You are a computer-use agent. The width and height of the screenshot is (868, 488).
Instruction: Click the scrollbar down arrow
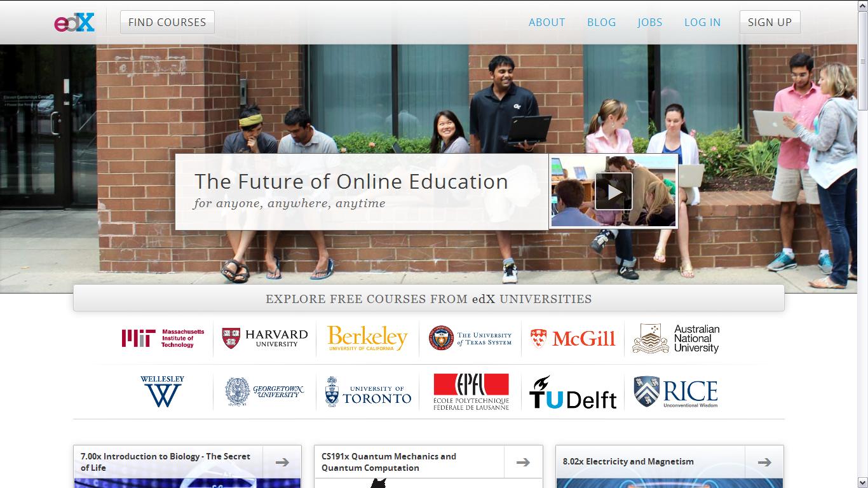pos(863,483)
